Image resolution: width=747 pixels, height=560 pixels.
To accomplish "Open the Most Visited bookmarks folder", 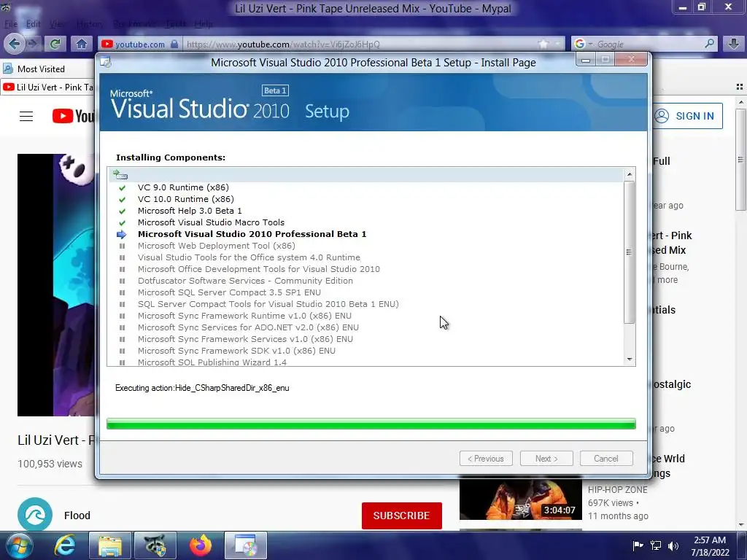I will 34,69.
